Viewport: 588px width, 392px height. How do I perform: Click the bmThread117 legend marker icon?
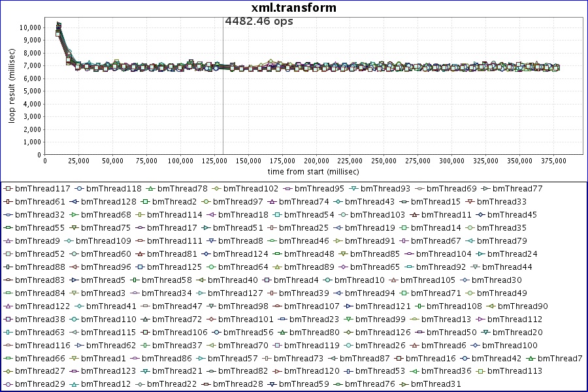click(8, 188)
